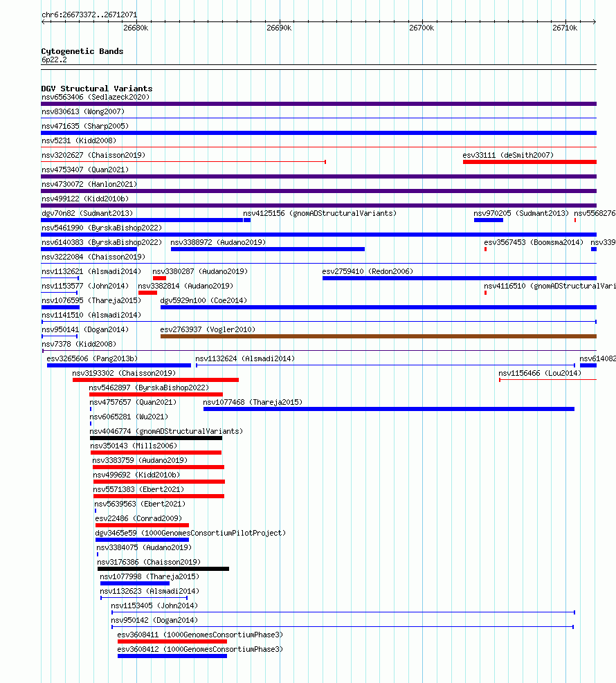Image resolution: width=616 pixels, height=683 pixels.
Task: Open nsv3222084 (Chaisson2019) label
Action: [93, 257]
